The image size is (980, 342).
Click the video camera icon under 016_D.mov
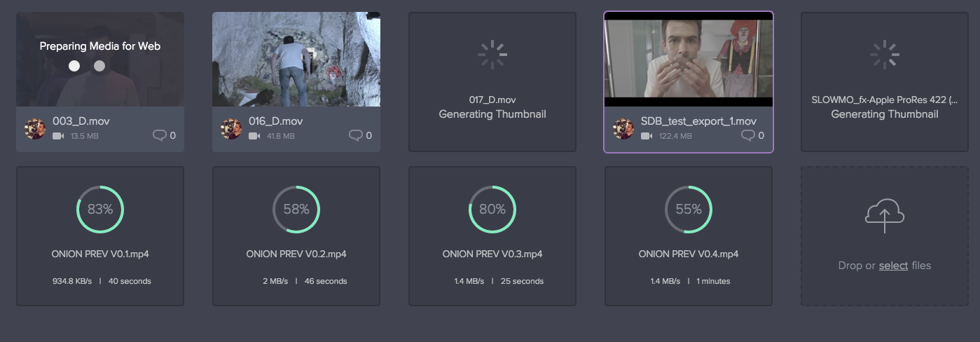click(254, 136)
